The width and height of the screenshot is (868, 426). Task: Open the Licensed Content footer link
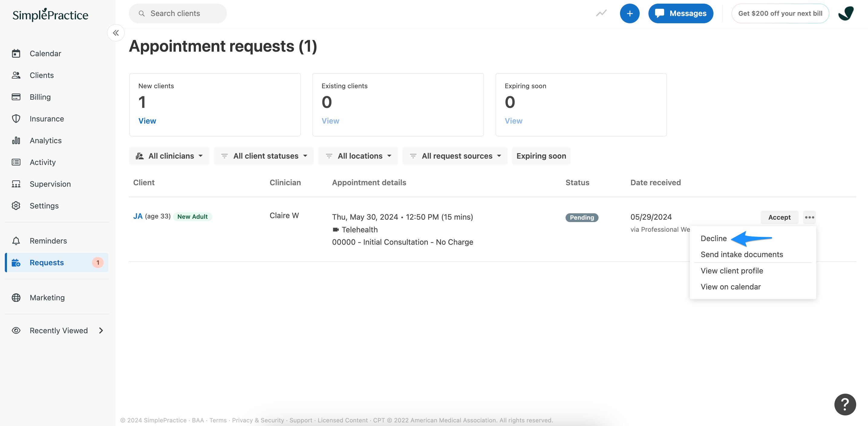coord(343,420)
